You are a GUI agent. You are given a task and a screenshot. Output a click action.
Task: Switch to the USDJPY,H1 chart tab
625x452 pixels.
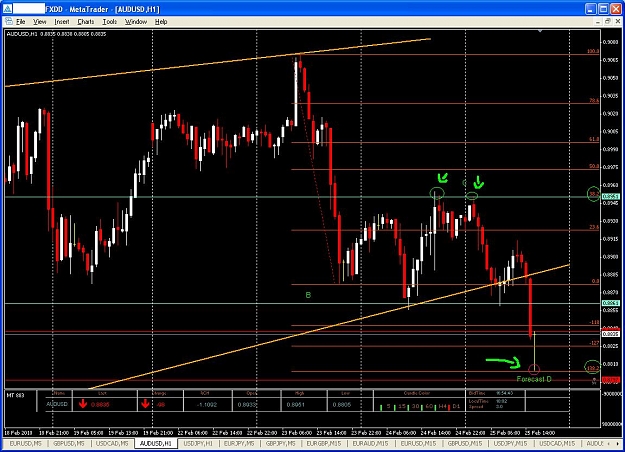click(x=198, y=443)
